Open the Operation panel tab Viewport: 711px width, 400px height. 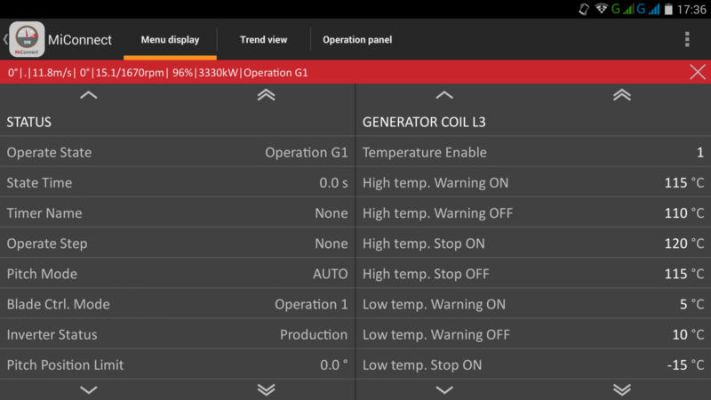357,40
